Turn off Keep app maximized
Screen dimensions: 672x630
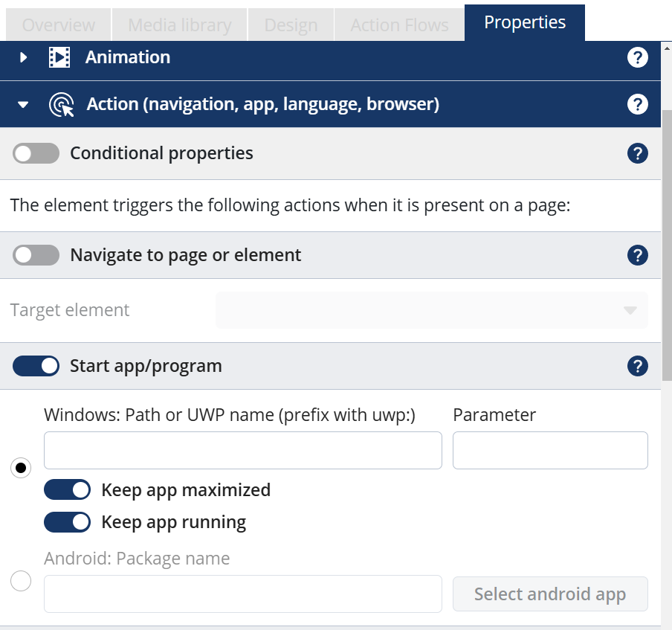pyautogui.click(x=67, y=489)
